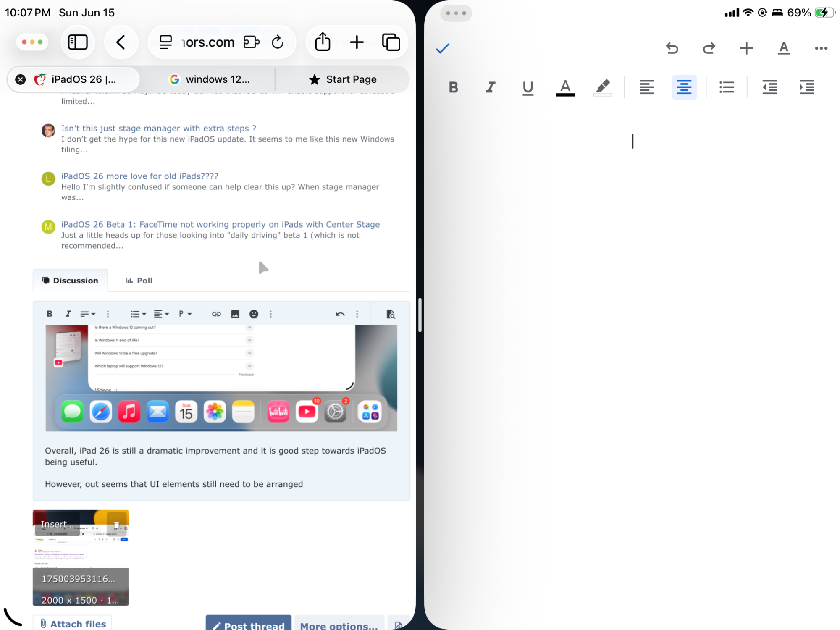Image resolution: width=840 pixels, height=630 pixels.
Task: Delete the attached image
Action: pos(117,524)
